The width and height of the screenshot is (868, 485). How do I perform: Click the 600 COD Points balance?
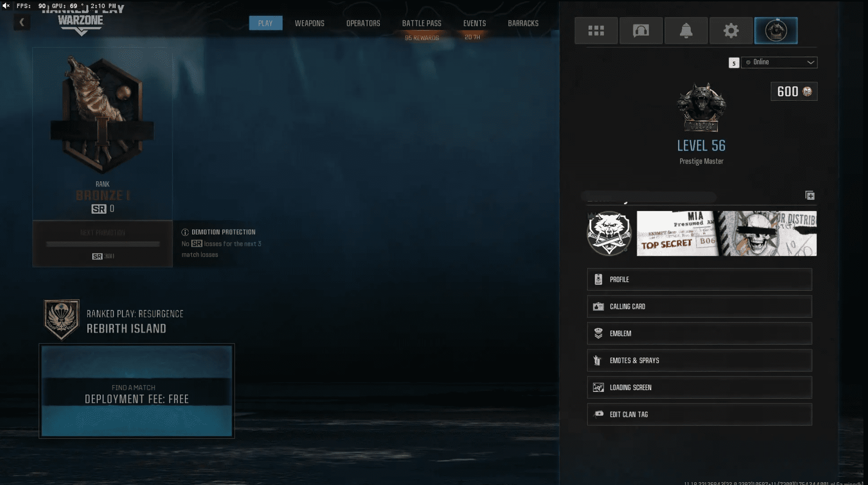click(793, 92)
